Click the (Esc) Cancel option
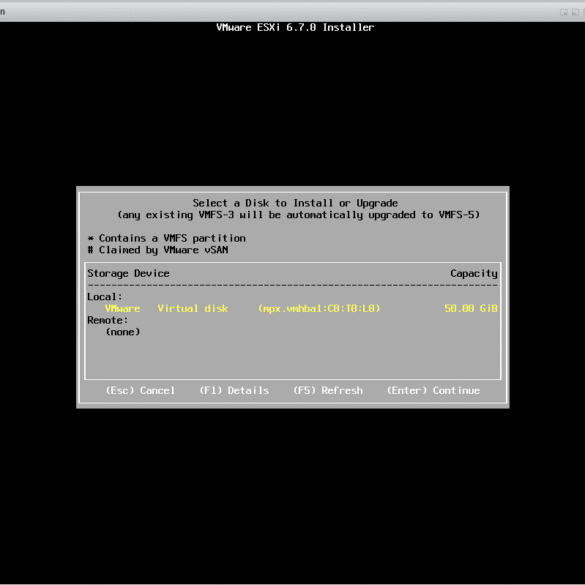585x585 pixels. [x=140, y=390]
